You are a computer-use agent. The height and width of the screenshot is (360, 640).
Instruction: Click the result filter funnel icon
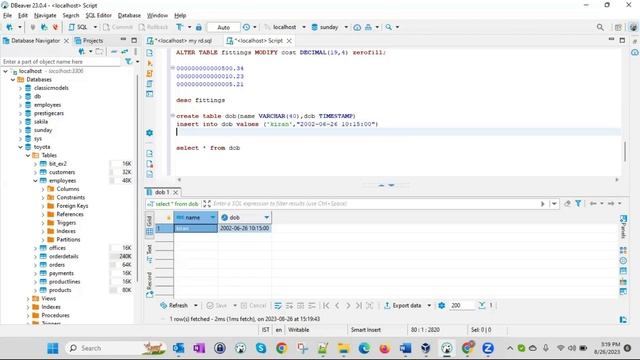578,203
